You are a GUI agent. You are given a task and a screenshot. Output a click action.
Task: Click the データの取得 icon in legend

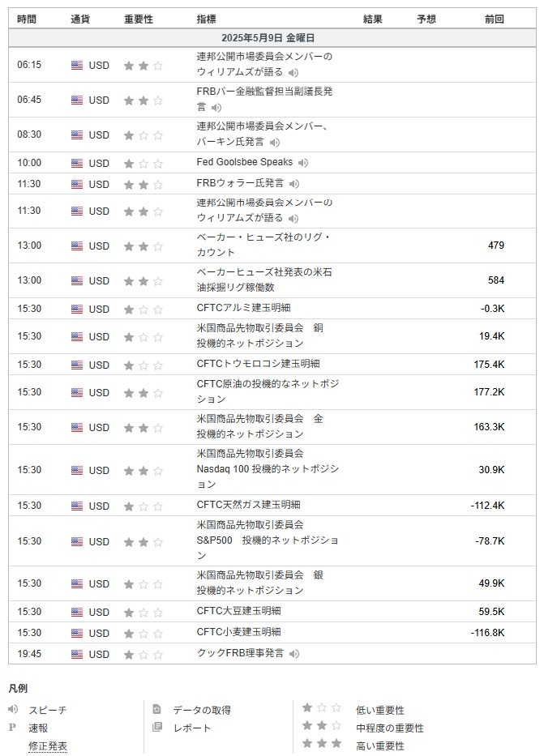(x=157, y=709)
